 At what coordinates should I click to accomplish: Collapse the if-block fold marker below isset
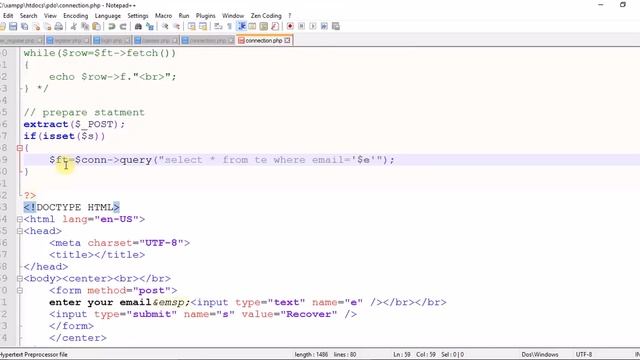point(20,148)
